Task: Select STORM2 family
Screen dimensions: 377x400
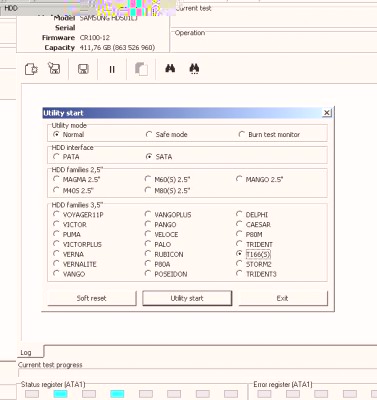Action: 239,264
